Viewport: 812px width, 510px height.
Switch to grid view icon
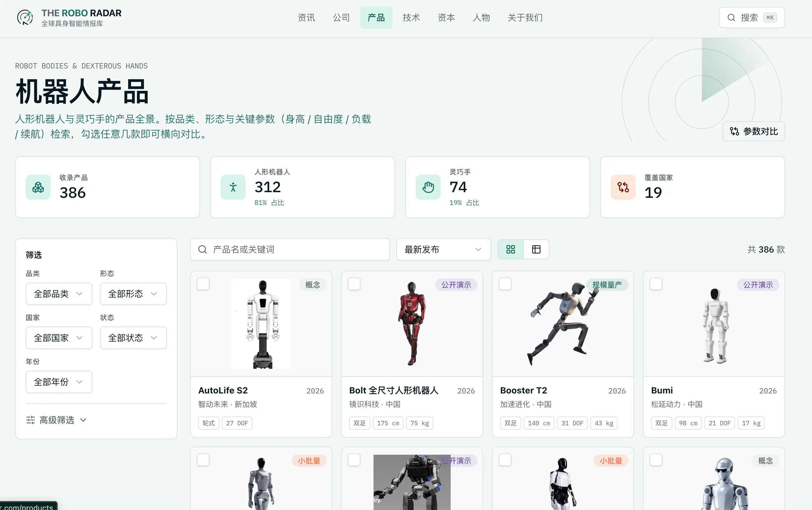[x=510, y=249]
